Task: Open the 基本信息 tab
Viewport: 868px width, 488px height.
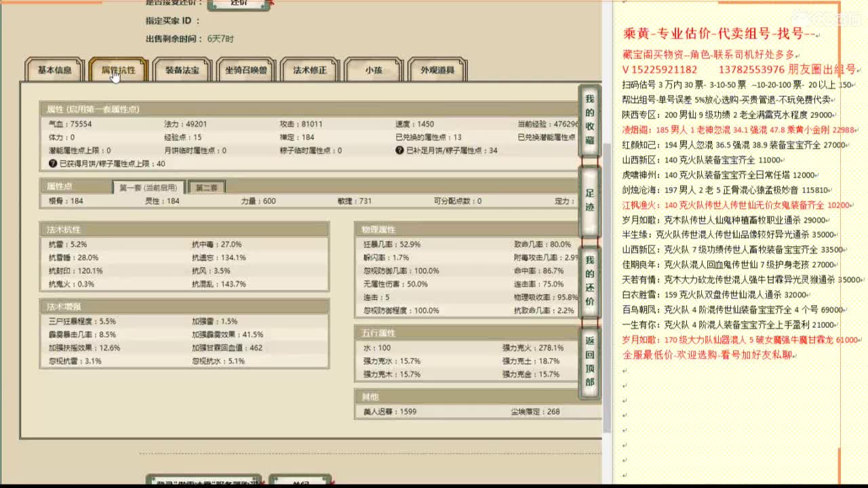Action: [54, 70]
